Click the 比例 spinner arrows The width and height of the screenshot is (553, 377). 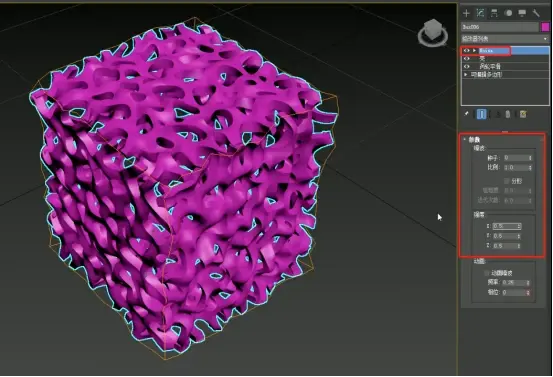pyautogui.click(x=529, y=168)
